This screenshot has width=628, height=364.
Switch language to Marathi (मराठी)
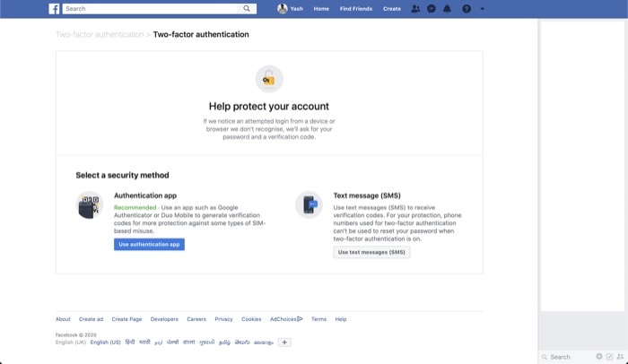(144, 342)
